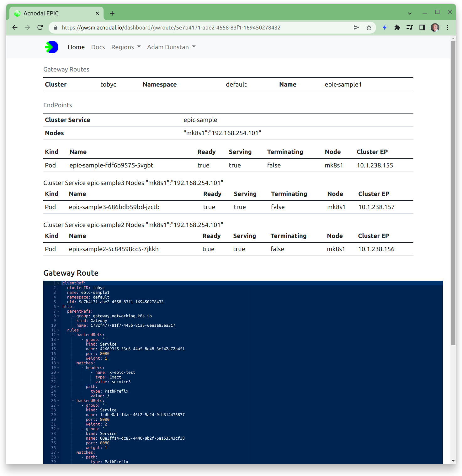
Task: Open the Chrome three-dot menu
Action: pyautogui.click(x=447, y=28)
